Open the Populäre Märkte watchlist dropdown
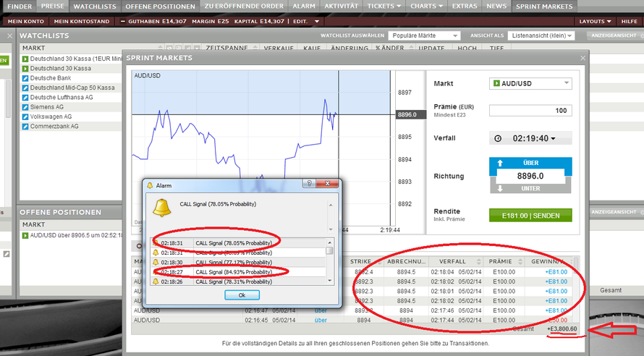The width and height of the screenshot is (644, 356). pyautogui.click(x=424, y=35)
